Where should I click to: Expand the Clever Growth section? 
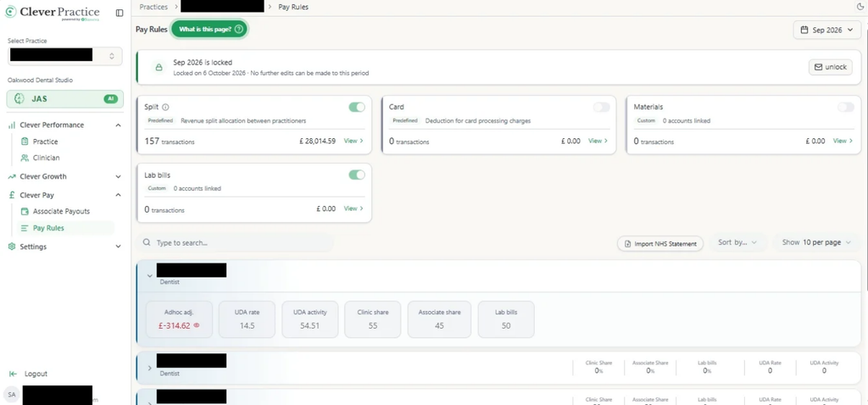(118, 176)
